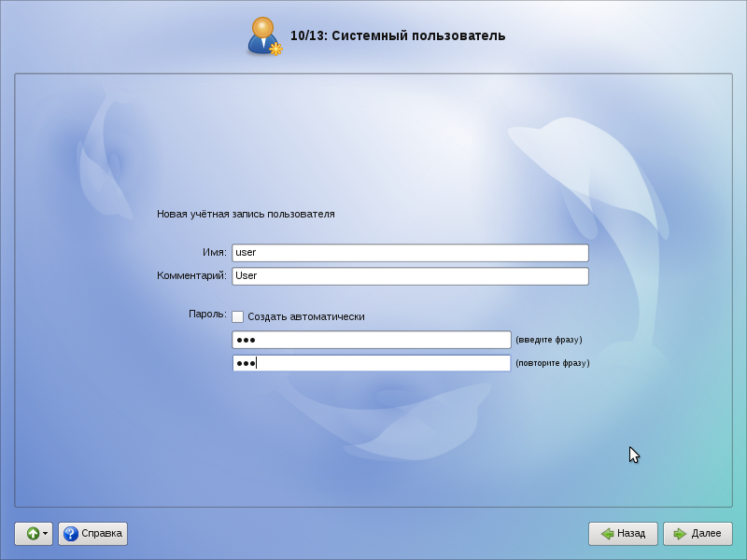747x560 pixels.
Task: Click the green up-arrow icon button
Action: 31,534
